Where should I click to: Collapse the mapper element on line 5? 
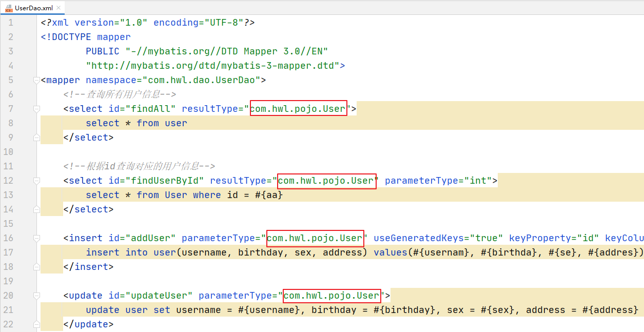(x=36, y=80)
